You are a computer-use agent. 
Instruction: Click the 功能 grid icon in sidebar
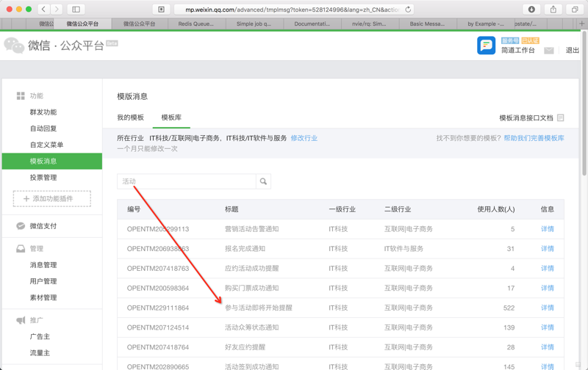(21, 96)
